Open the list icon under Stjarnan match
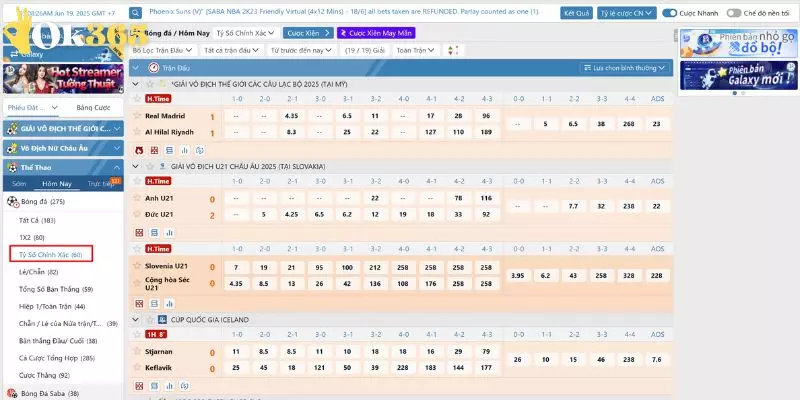The width and height of the screenshot is (800, 400). tap(155, 386)
